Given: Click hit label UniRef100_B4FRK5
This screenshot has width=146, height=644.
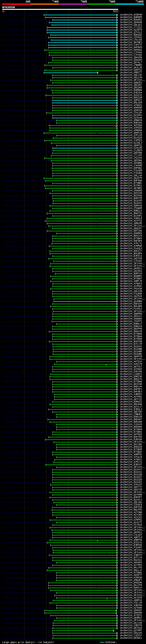Looking at the screenshot, I should 131,48.
